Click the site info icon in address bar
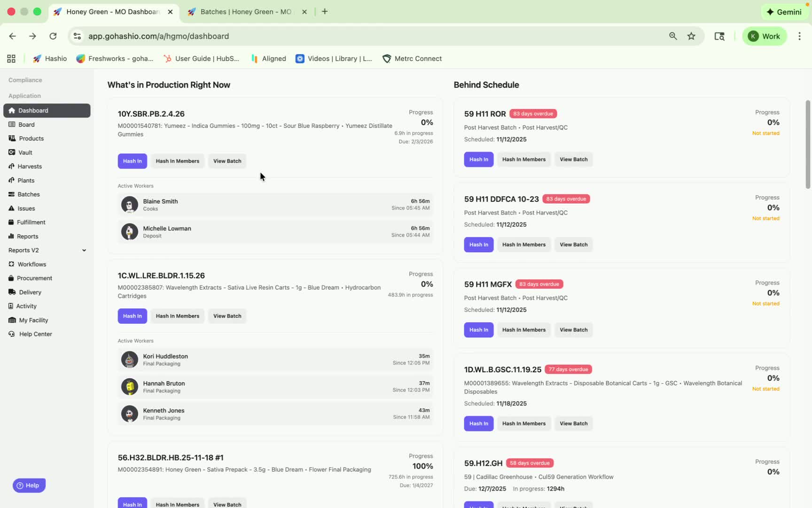Image resolution: width=812 pixels, height=508 pixels. 77,36
